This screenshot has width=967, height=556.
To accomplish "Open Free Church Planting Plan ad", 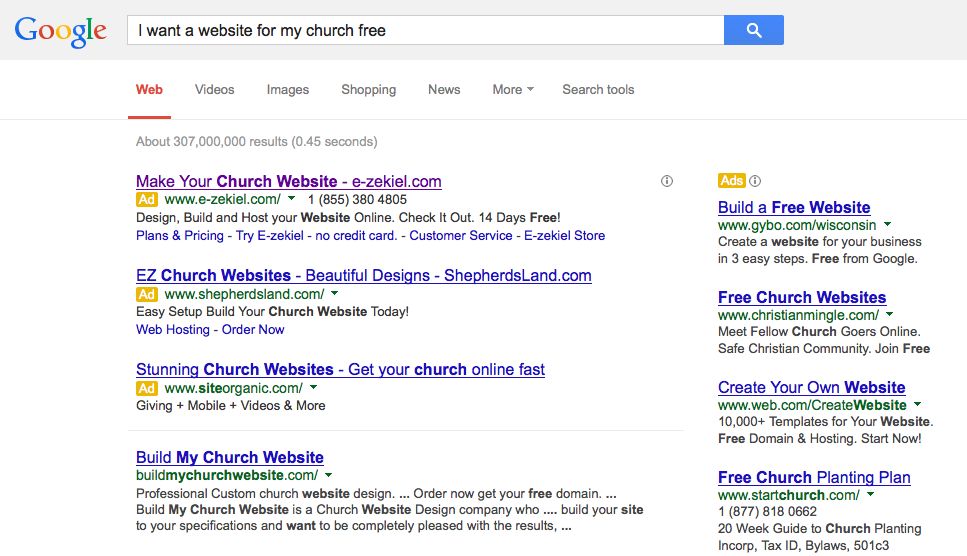I will (814, 477).
